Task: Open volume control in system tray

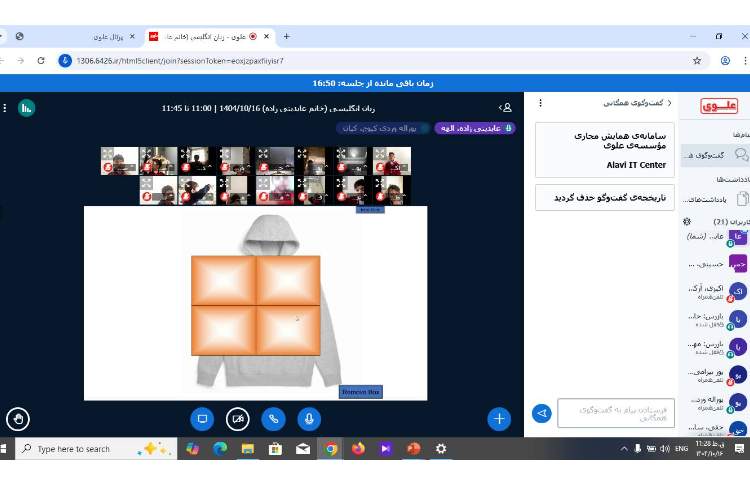Action: pyautogui.click(x=665, y=449)
